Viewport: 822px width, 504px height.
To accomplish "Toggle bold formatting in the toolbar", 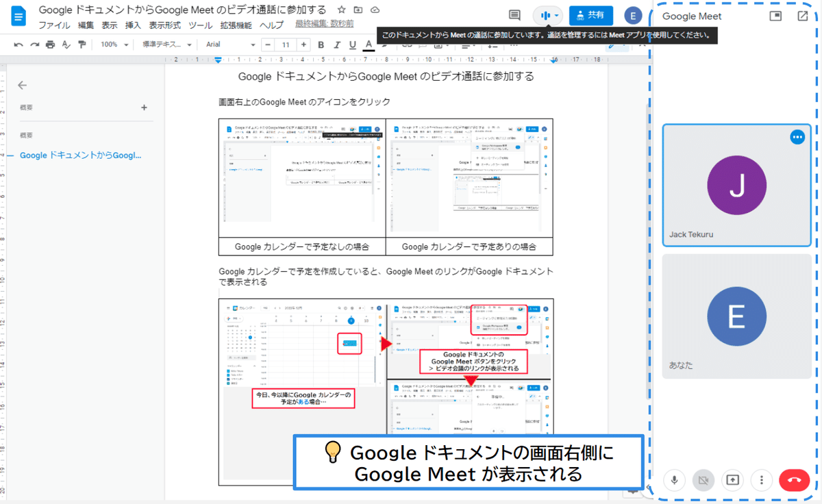I will click(x=321, y=45).
